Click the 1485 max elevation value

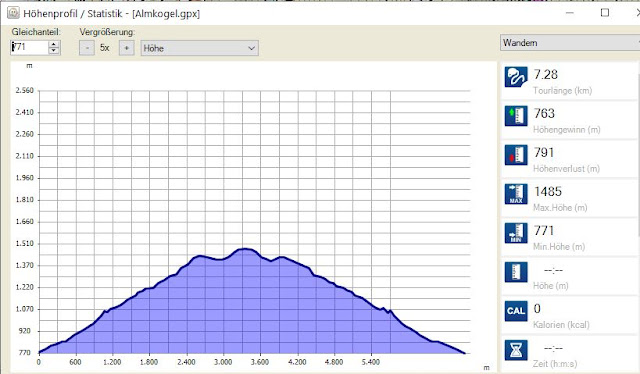(548, 191)
